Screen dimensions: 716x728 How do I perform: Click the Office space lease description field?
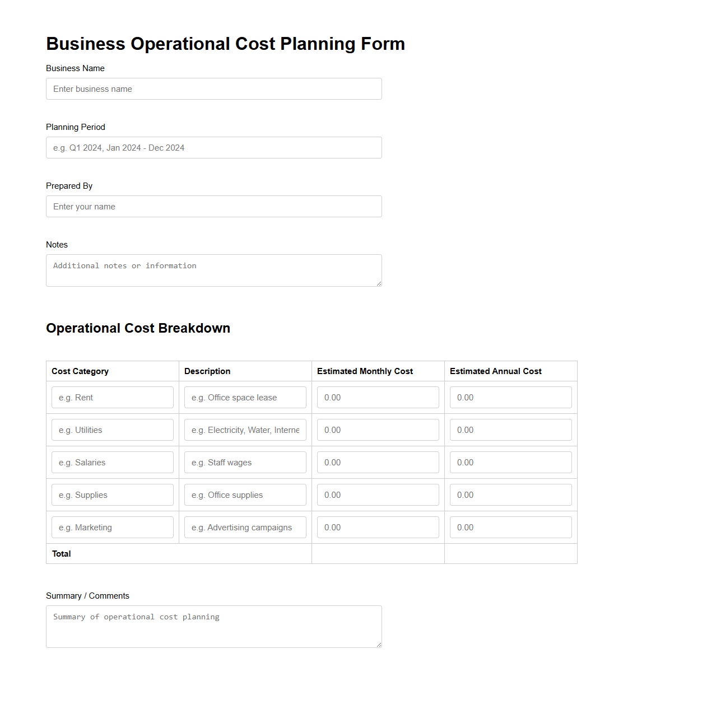[245, 397]
